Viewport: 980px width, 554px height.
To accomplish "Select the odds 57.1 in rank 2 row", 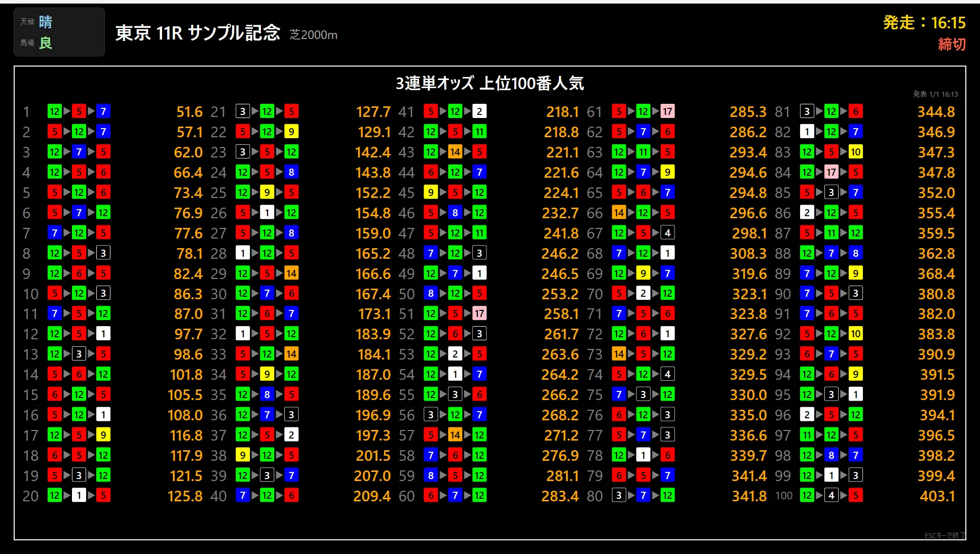I will [189, 132].
